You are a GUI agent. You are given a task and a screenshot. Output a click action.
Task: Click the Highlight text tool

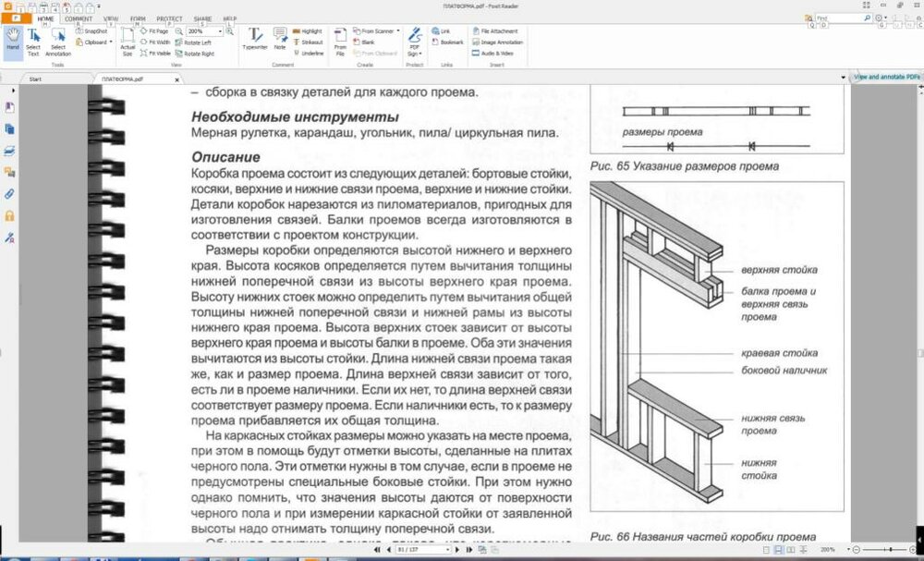(x=308, y=30)
